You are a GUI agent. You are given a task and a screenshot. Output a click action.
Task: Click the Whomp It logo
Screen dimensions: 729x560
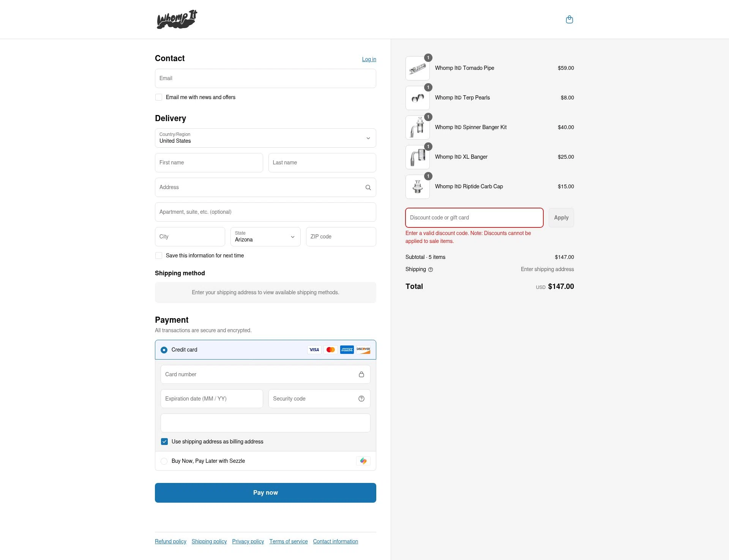pos(177,19)
